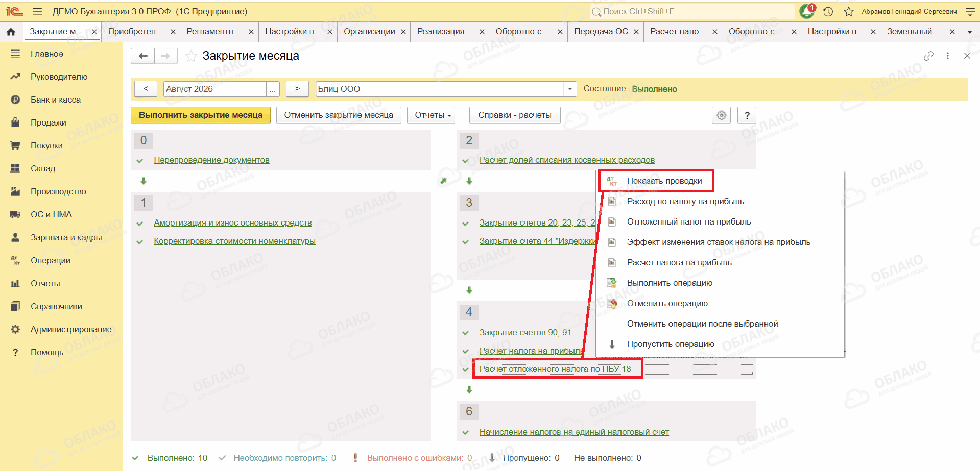Choose Отменить операцию from menu
The width and height of the screenshot is (980, 471).
(667, 303)
